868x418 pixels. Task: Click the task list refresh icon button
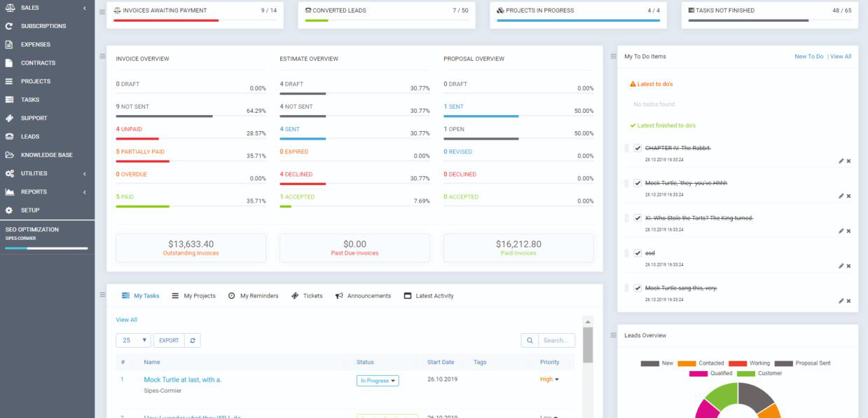193,340
